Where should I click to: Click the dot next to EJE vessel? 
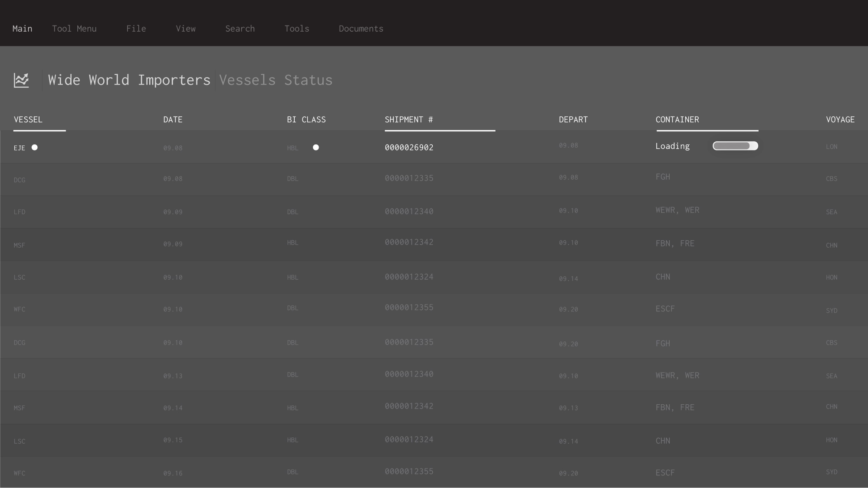pos(35,147)
